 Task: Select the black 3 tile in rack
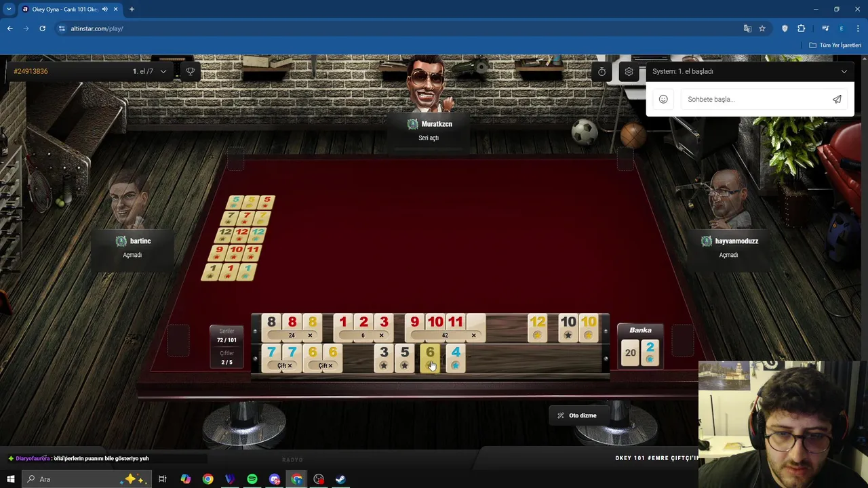(384, 359)
